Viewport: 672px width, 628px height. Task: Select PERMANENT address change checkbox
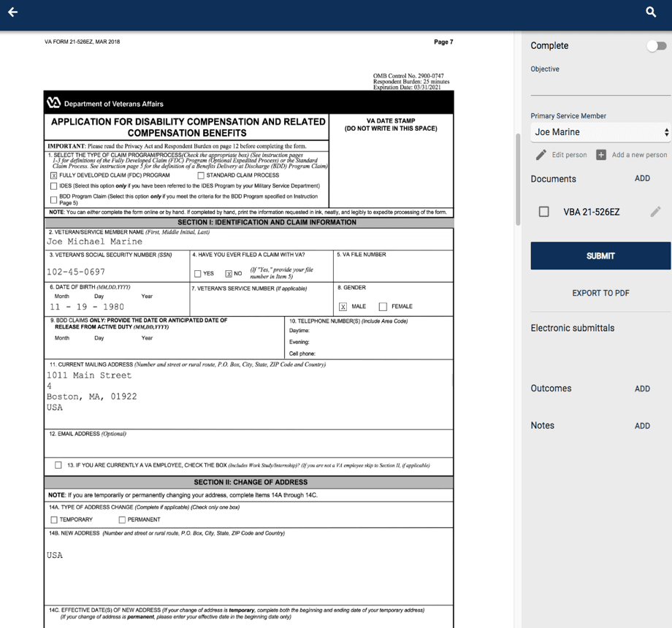tap(122, 520)
